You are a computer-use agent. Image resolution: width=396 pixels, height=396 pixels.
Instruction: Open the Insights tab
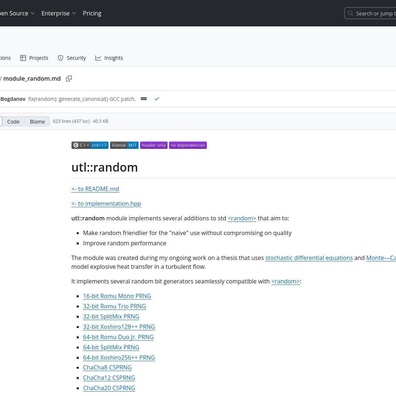(x=109, y=58)
